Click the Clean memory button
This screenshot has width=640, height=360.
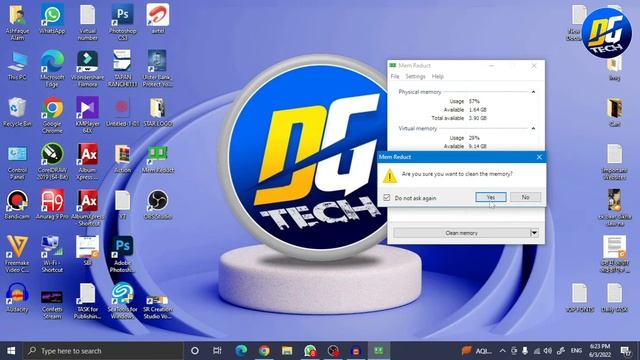click(461, 233)
